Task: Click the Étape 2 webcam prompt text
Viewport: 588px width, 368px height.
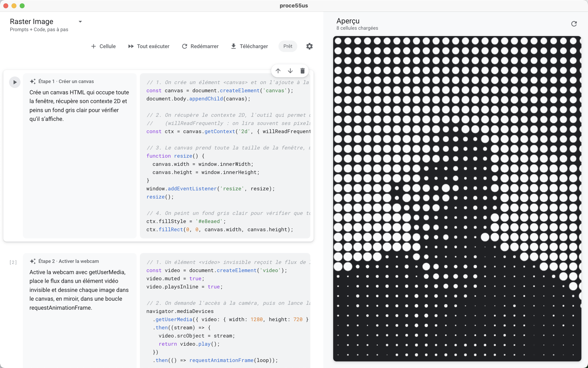Action: pos(79,290)
